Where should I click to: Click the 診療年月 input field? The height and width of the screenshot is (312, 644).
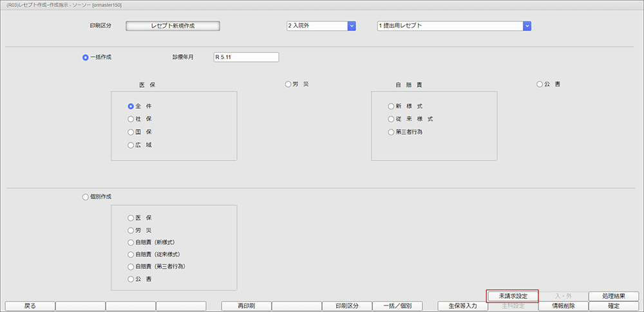(246, 57)
